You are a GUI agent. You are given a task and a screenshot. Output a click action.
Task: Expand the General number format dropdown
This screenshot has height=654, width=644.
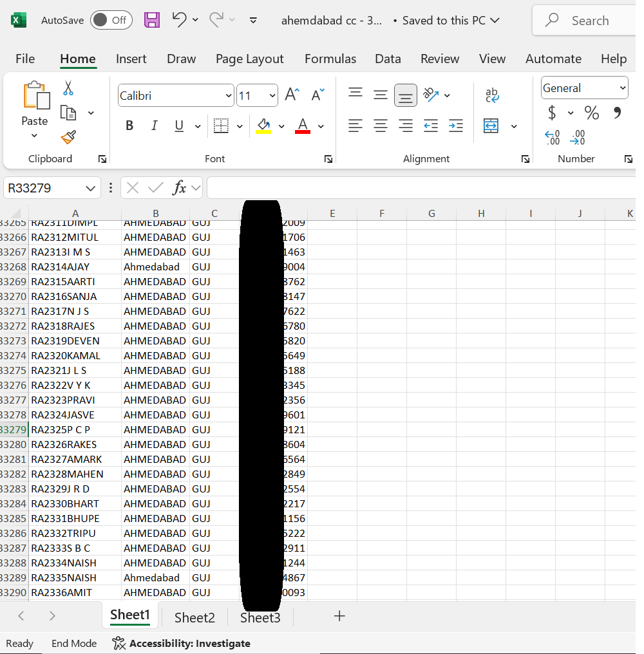(622, 88)
